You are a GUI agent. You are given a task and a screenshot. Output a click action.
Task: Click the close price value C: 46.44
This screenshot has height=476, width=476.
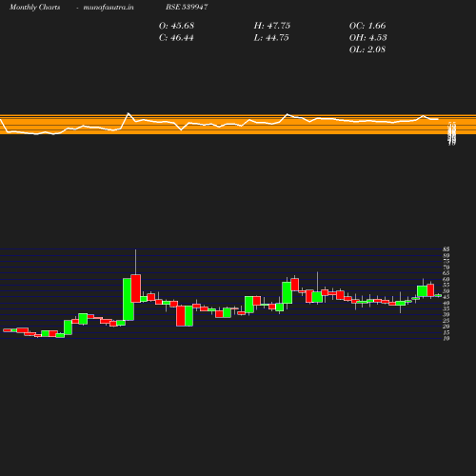click(176, 38)
